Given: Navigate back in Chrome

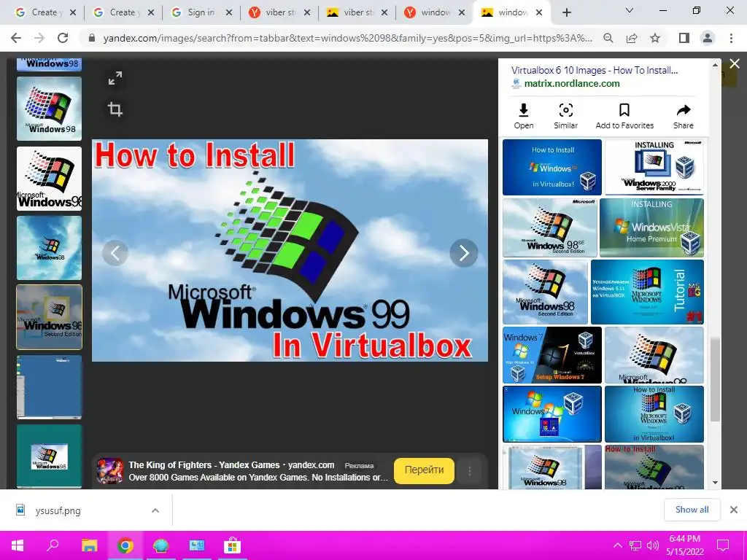Looking at the screenshot, I should (x=16, y=38).
